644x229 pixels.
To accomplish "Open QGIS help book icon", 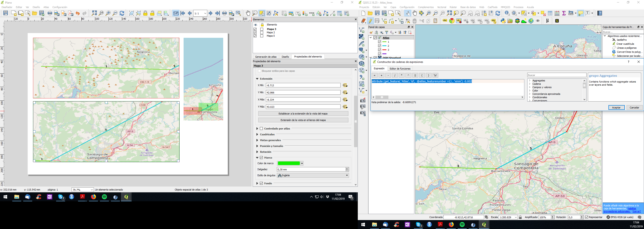I will pos(600,13).
